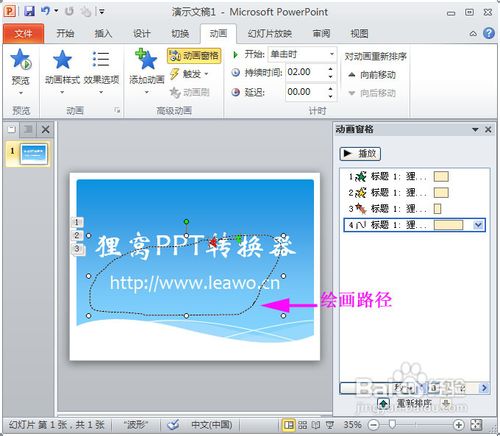Image resolution: width=500 pixels, height=436 pixels.
Task: Select slide 1 thumbnail
Action: click(33, 154)
